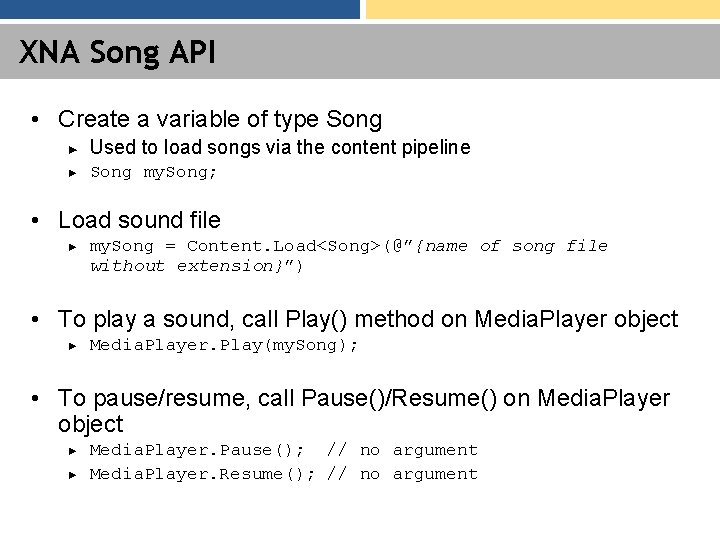Click the arrow bullet before "Song mySong;"
The width and height of the screenshot is (720, 540).
tap(72, 173)
